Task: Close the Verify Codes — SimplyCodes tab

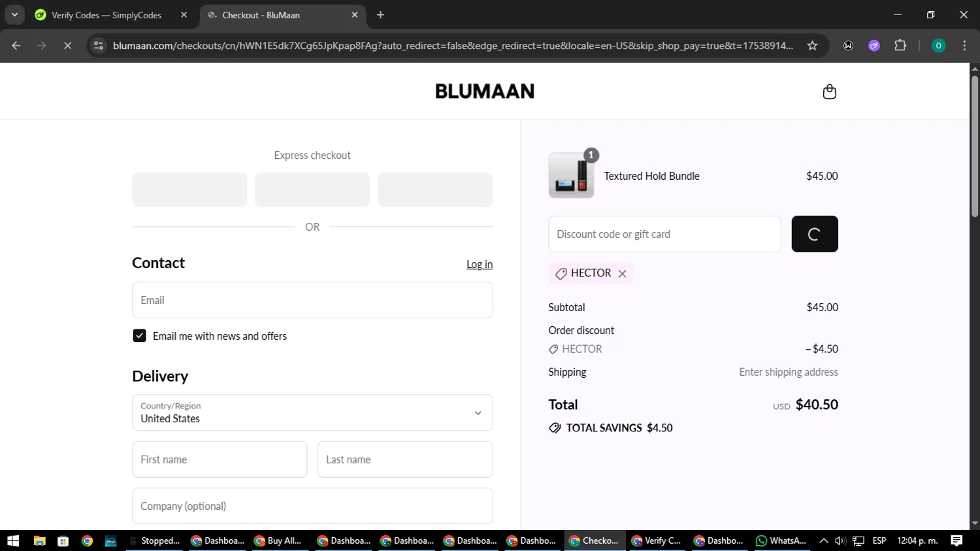Action: click(184, 15)
